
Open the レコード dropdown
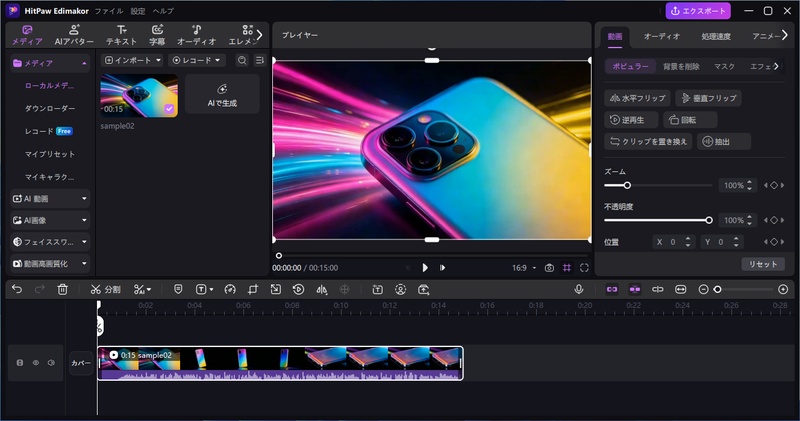coord(197,60)
